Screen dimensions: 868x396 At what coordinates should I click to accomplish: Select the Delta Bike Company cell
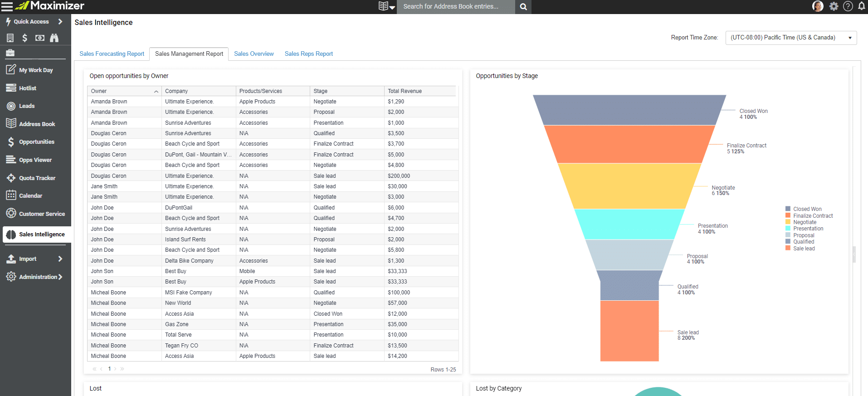tap(199, 261)
